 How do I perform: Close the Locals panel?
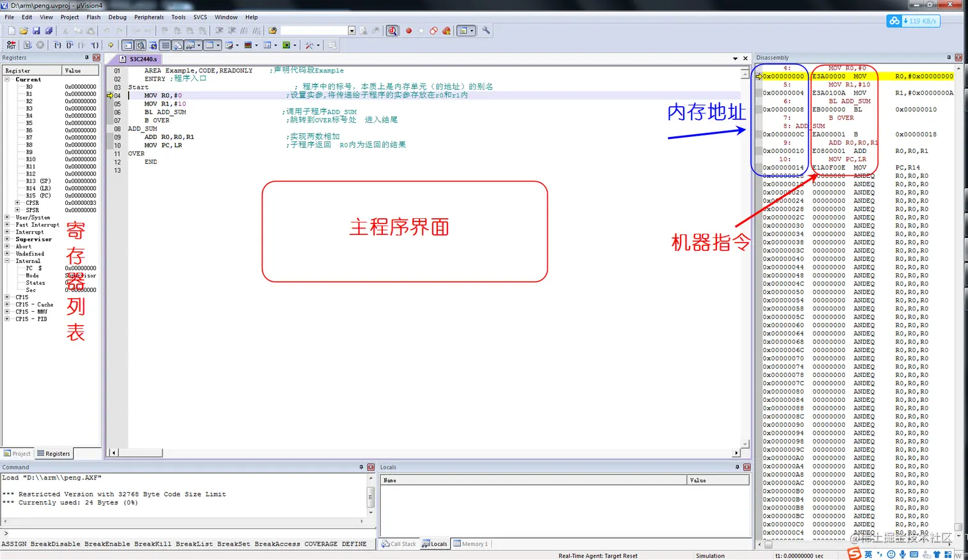(x=746, y=467)
